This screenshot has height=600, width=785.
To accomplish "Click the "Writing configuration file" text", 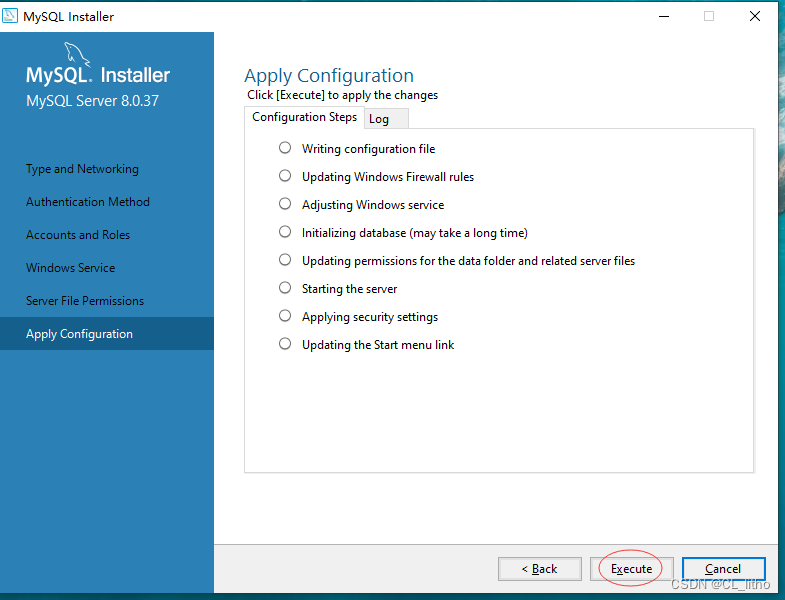I will click(368, 149).
